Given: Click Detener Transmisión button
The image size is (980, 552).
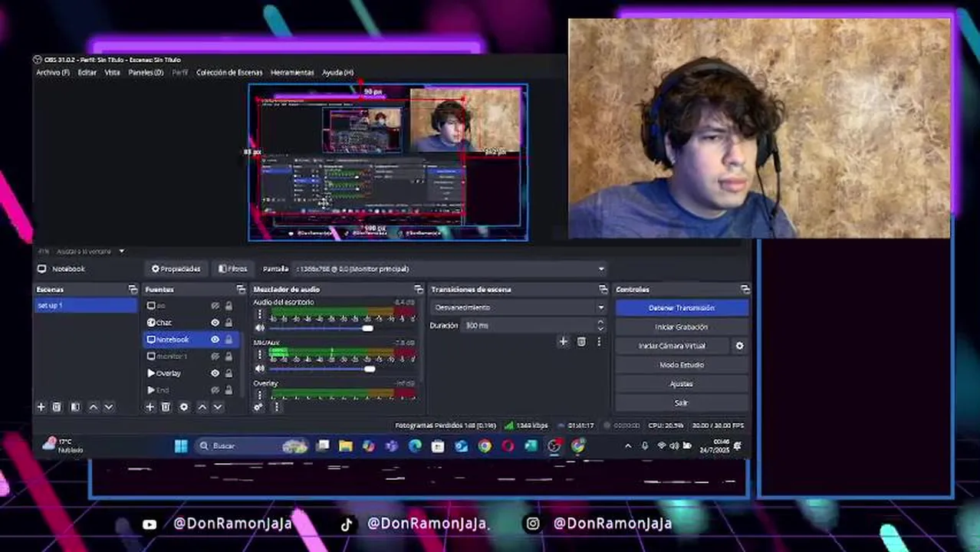Looking at the screenshot, I should click(682, 308).
